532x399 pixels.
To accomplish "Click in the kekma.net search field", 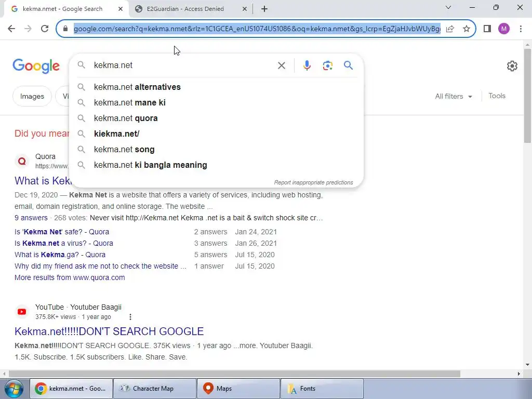I will [x=183, y=65].
